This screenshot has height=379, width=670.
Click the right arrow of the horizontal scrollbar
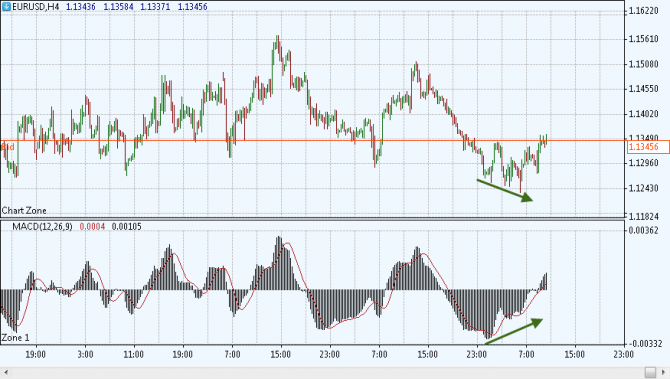click(x=664, y=373)
